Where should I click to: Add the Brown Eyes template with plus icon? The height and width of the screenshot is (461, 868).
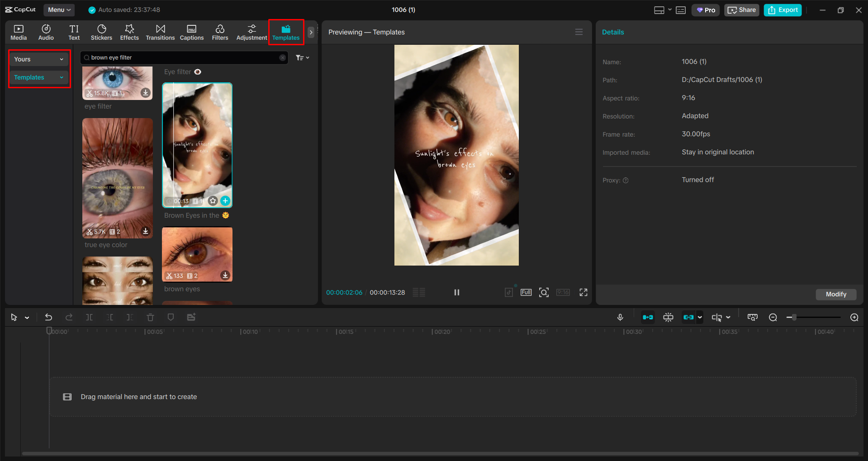click(225, 201)
